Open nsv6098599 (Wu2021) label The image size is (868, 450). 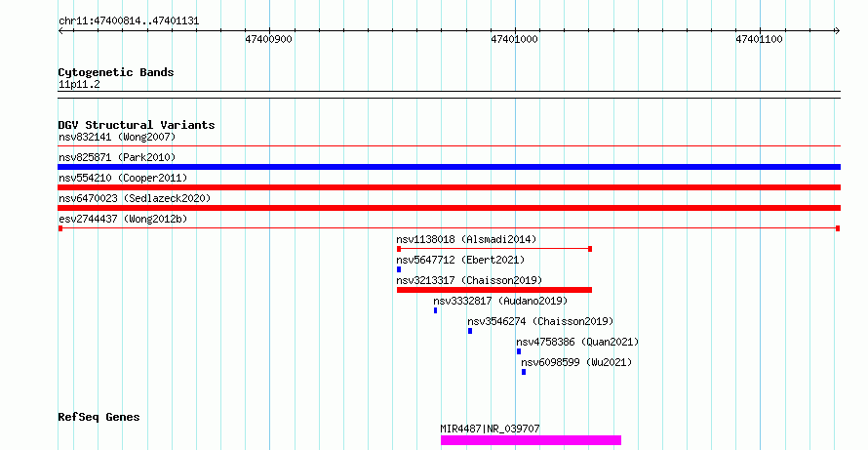coord(576,362)
